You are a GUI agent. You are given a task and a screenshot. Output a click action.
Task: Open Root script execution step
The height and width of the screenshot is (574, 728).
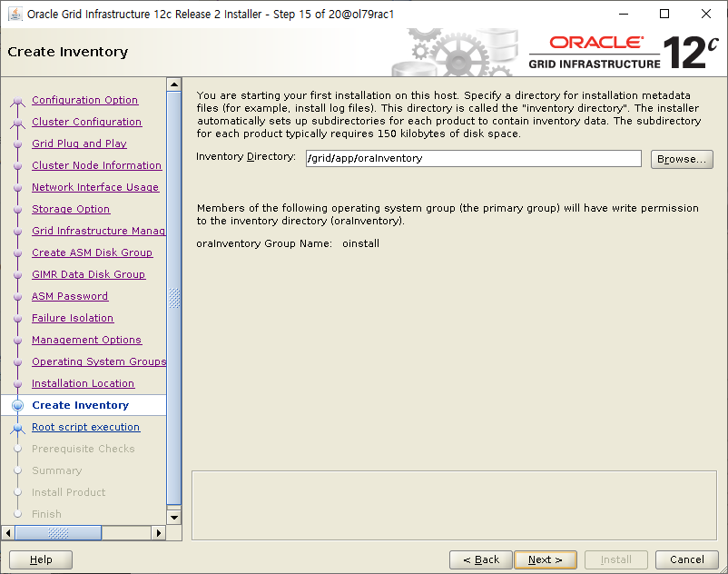[x=85, y=427]
